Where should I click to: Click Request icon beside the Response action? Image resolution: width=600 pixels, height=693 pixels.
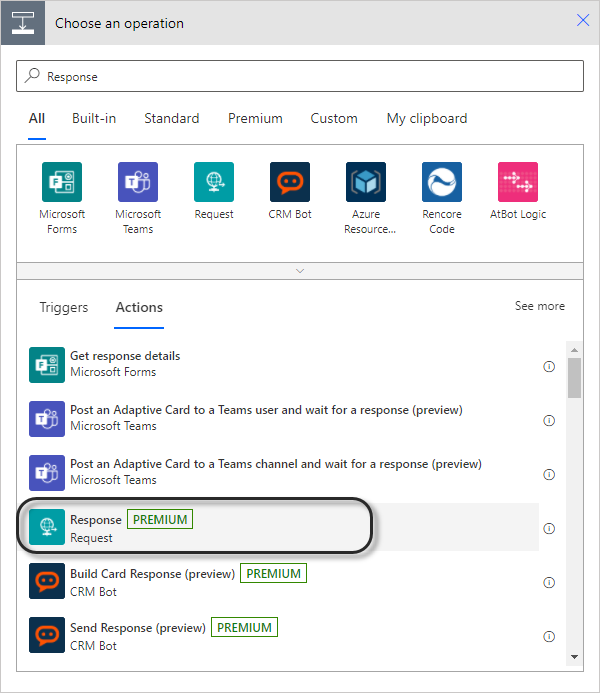tap(47, 527)
